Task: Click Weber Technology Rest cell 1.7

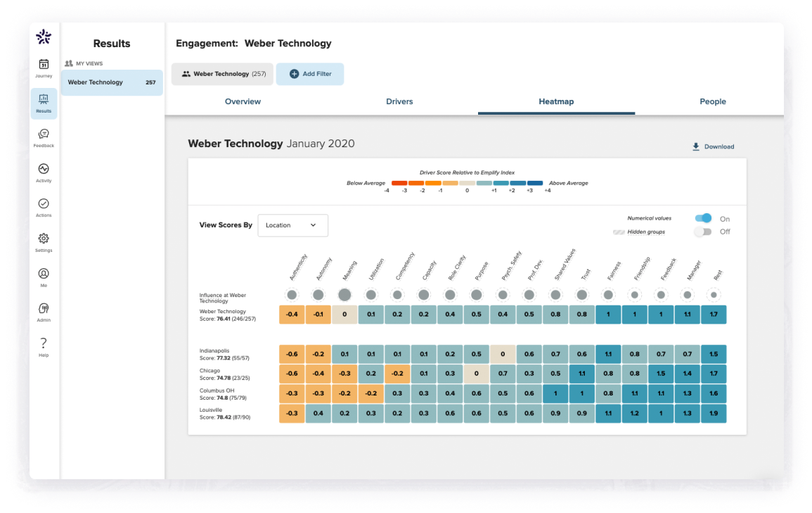Action: click(x=714, y=315)
